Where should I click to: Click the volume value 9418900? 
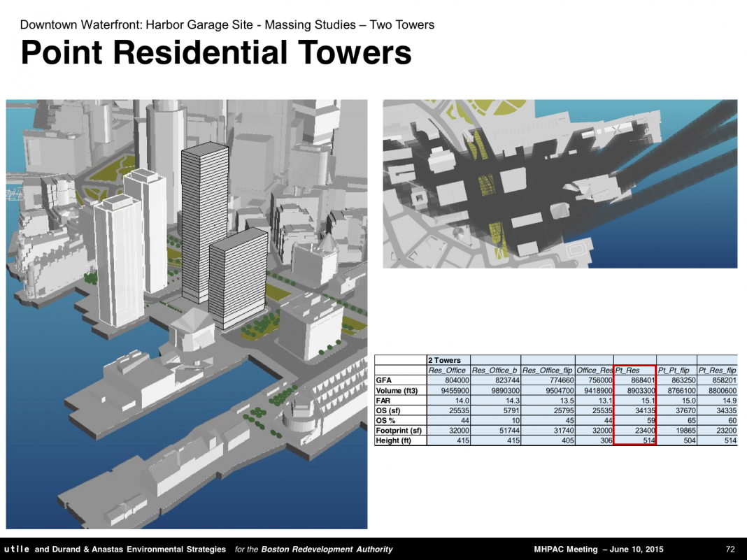(598, 391)
